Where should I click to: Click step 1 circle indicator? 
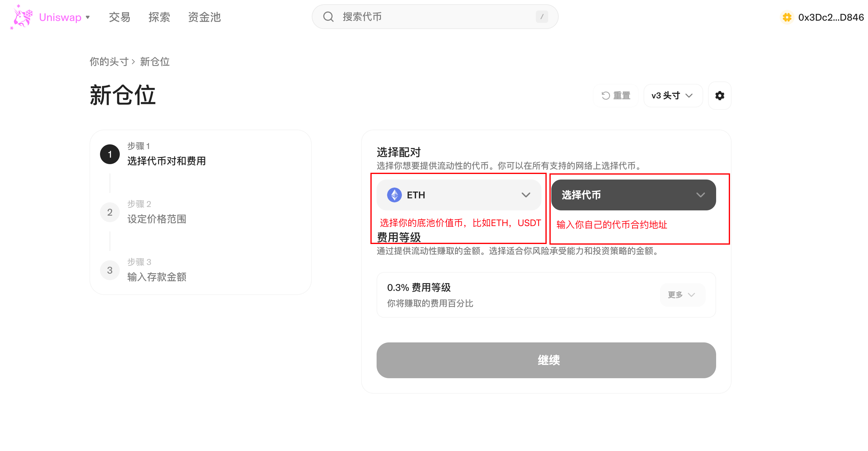click(x=110, y=154)
